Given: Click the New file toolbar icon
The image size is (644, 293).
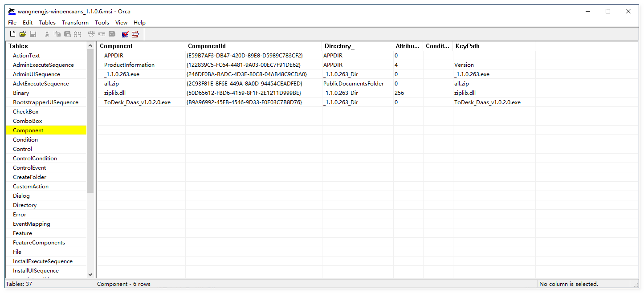Looking at the screenshot, I should click(x=12, y=34).
